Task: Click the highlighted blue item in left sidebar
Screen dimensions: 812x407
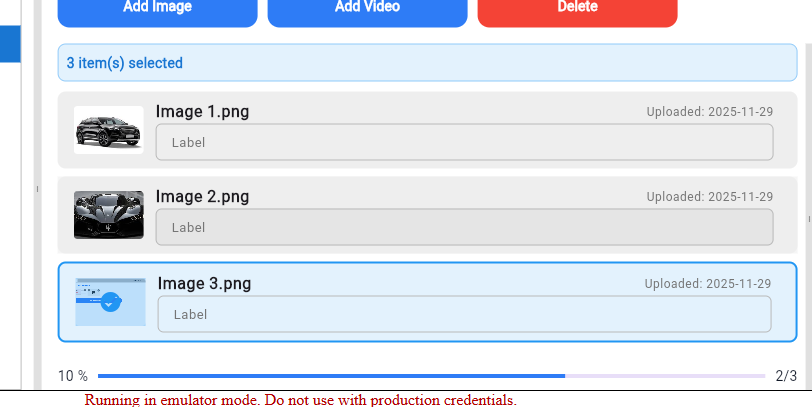Action: point(10,44)
